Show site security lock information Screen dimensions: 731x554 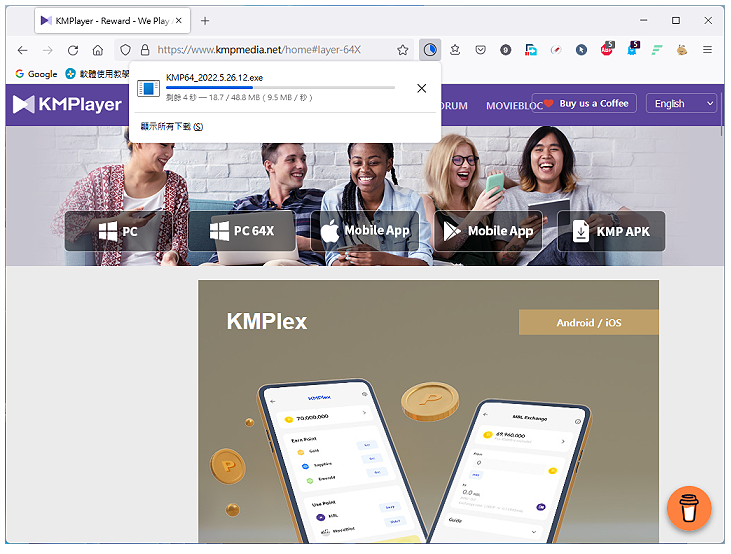[x=145, y=50]
